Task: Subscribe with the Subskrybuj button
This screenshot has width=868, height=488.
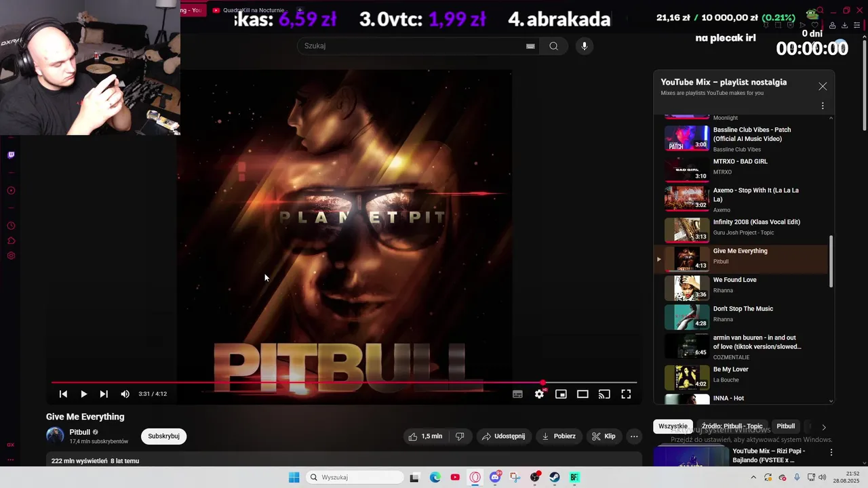Action: tap(163, 436)
